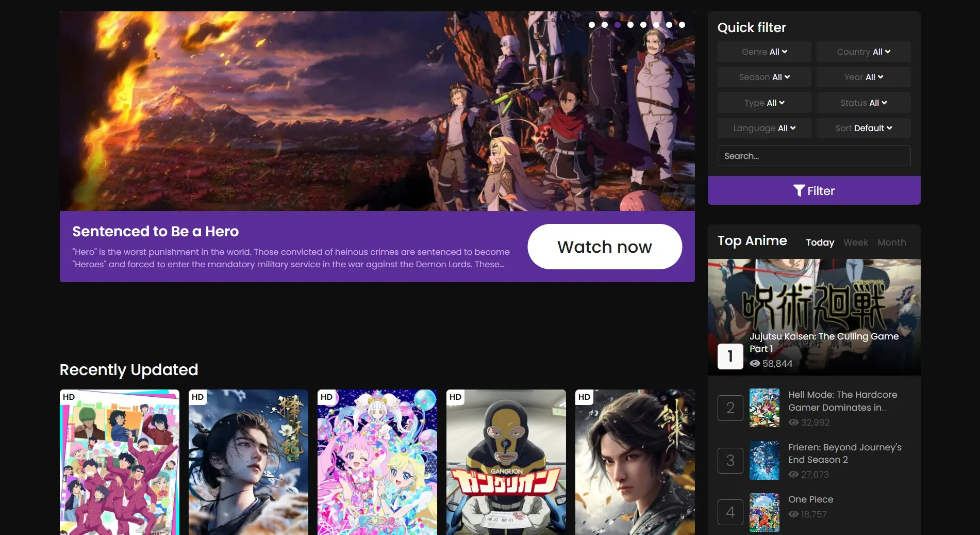The height and width of the screenshot is (535, 980).
Task: Open the Country filter dropdown
Action: tap(863, 52)
